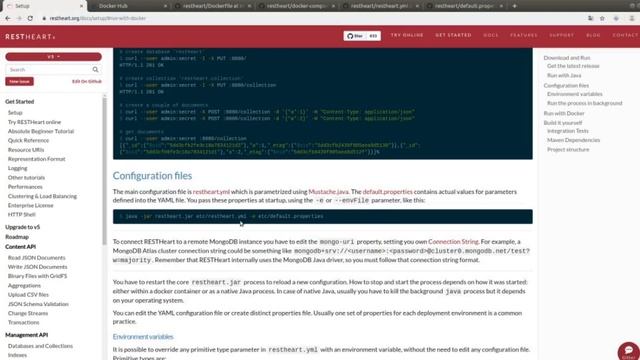
Task: Open a new tab with the plus button
Action: click(514, 6)
